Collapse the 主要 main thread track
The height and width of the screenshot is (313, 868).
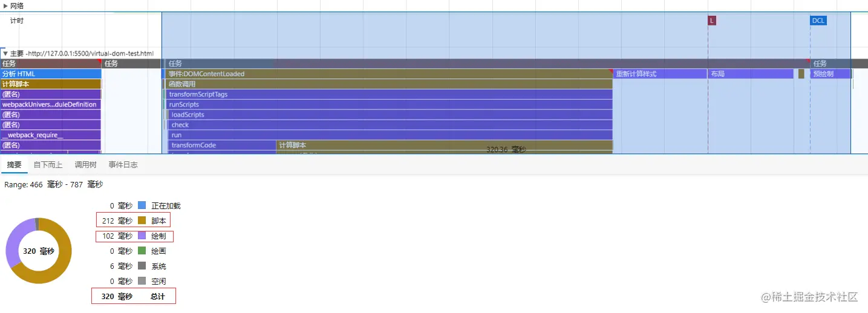click(5, 53)
